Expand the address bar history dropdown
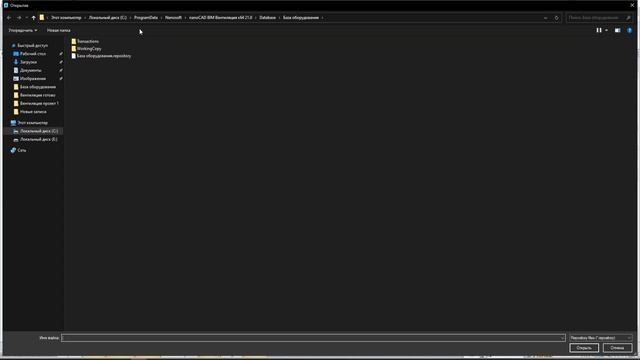Viewport: 640px width, 360px height. tap(546, 18)
